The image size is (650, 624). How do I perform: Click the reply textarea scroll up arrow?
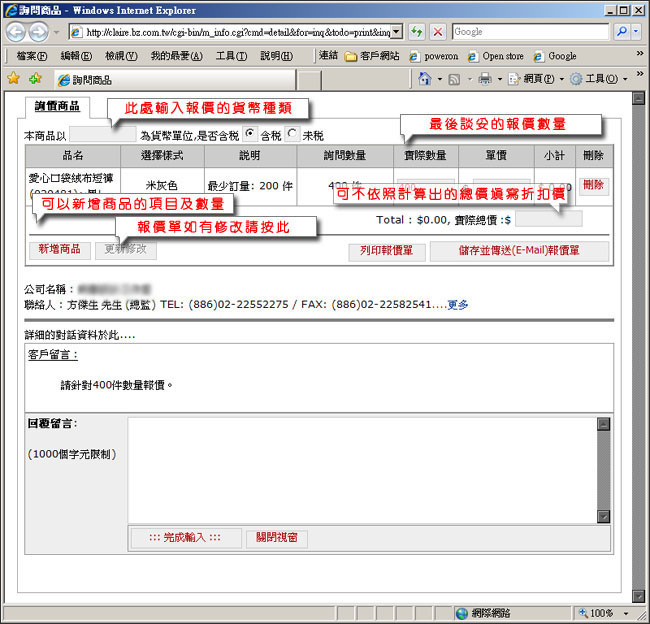point(604,424)
